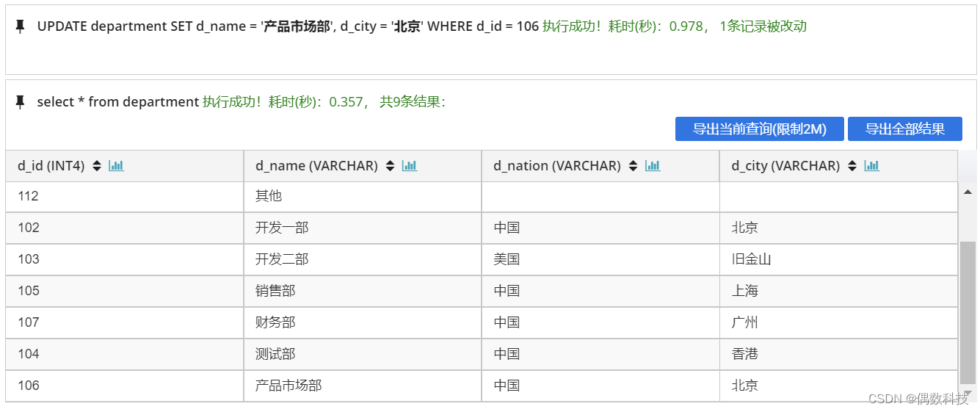The height and width of the screenshot is (412, 980).
Task: Select the d_nation (VARCHAR) column header
Action: click(x=600, y=166)
